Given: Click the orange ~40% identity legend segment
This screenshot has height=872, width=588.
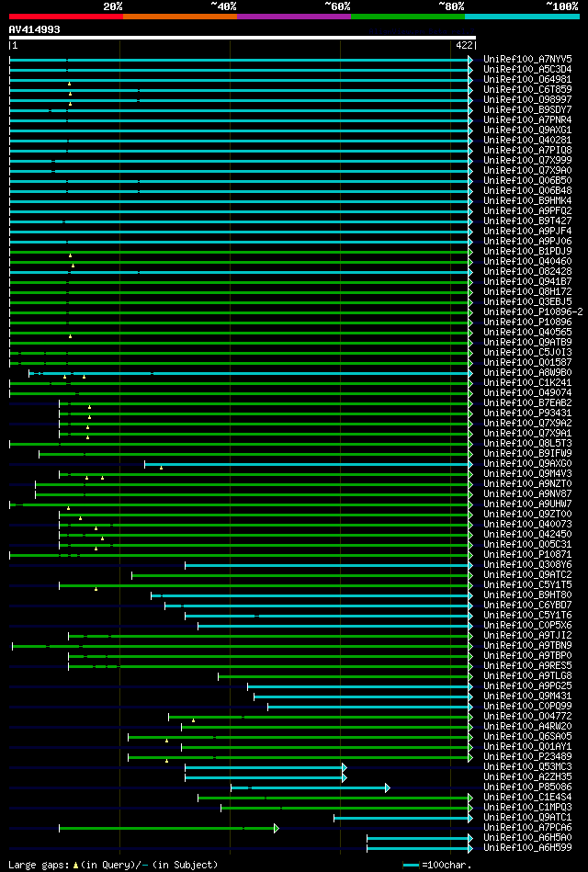Looking at the screenshot, I should coord(180,17).
